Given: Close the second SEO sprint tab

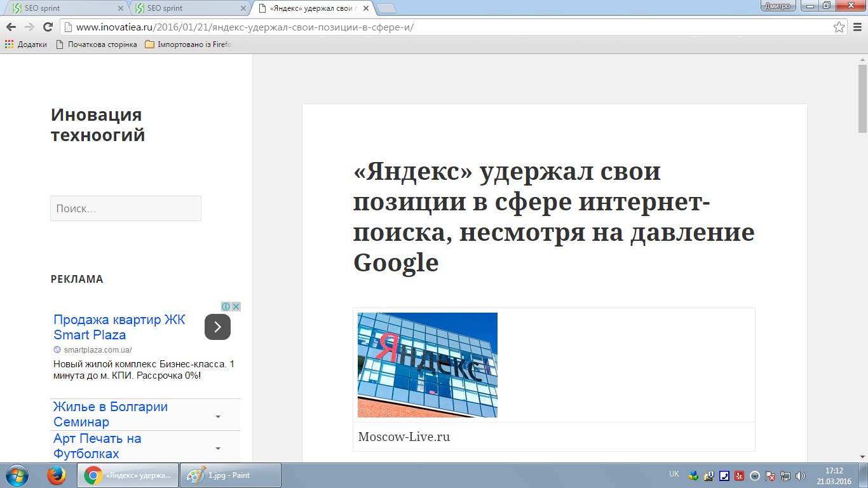Looking at the screenshot, I should [243, 8].
